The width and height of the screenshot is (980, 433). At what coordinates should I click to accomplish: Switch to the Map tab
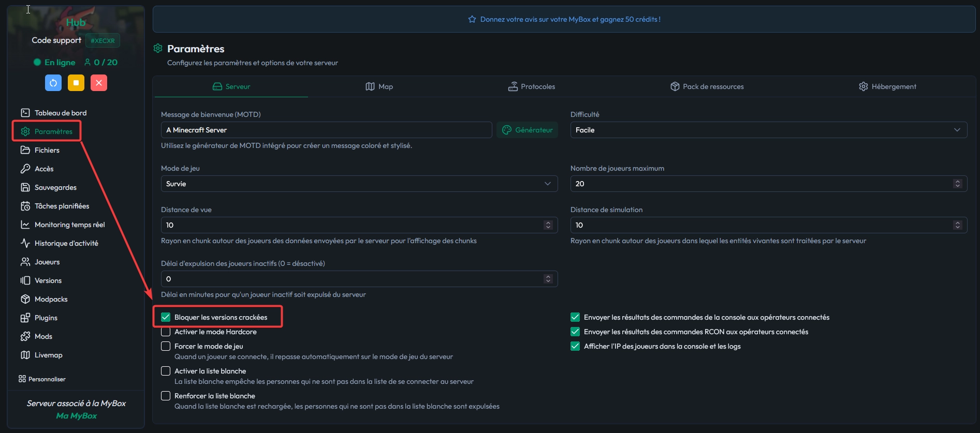379,86
